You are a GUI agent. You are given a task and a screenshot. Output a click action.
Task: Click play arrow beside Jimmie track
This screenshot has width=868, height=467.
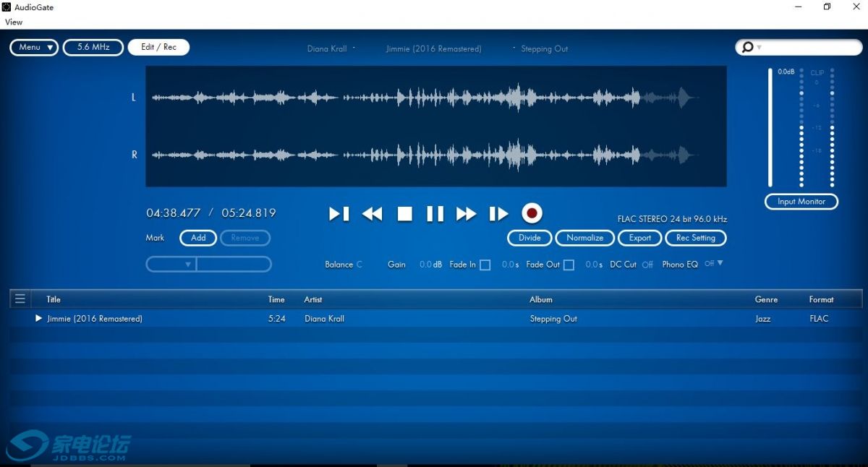39,318
